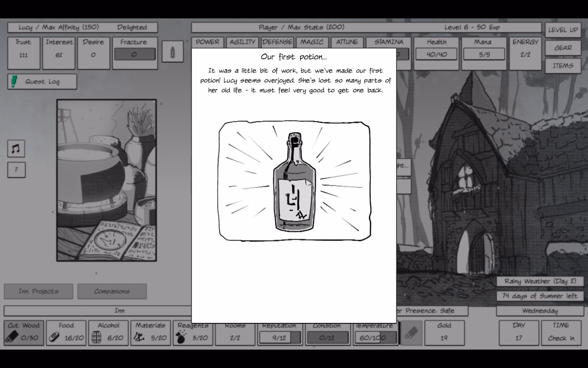Click the Reagents potion icon
588x368 pixels.
coord(181,337)
